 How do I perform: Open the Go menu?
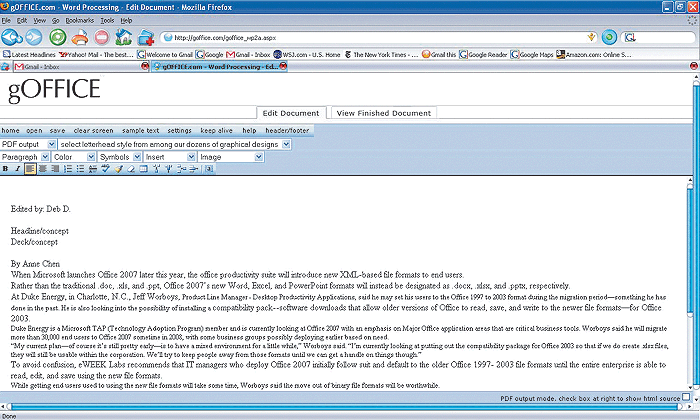[x=56, y=20]
